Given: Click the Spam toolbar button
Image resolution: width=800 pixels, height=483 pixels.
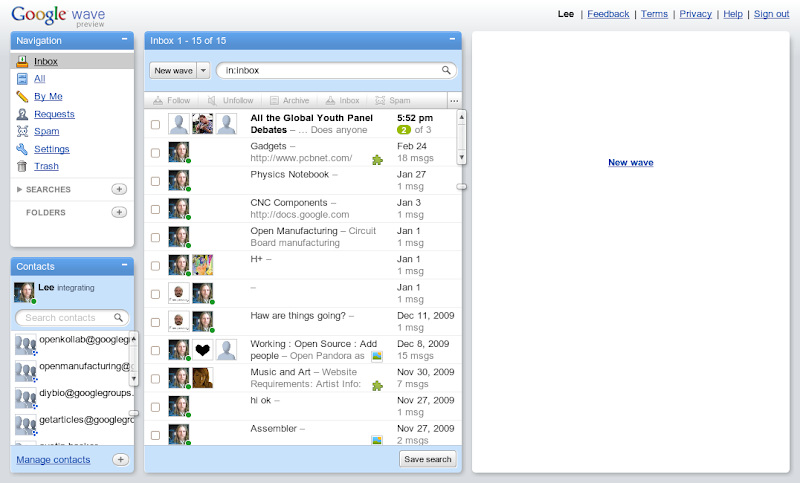Looking at the screenshot, I should click(x=392, y=100).
